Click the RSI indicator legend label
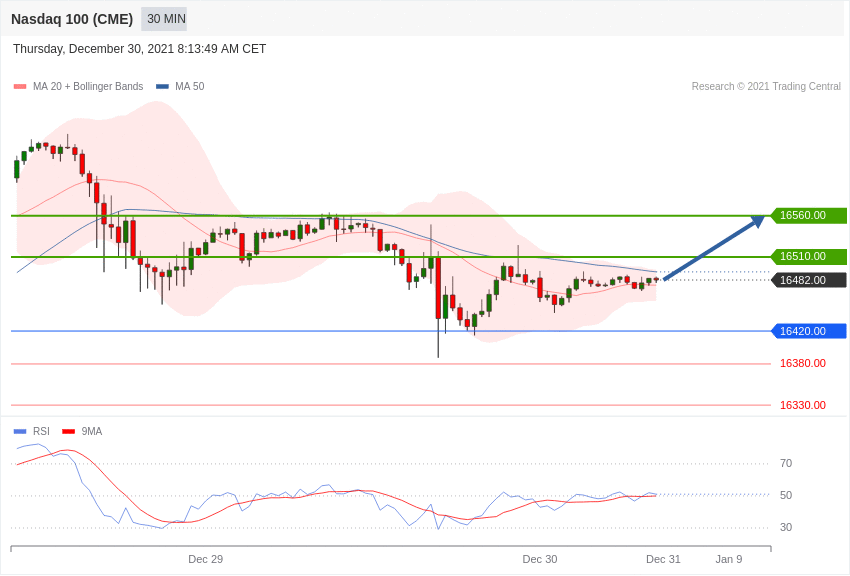This screenshot has width=850, height=576. coord(41,431)
